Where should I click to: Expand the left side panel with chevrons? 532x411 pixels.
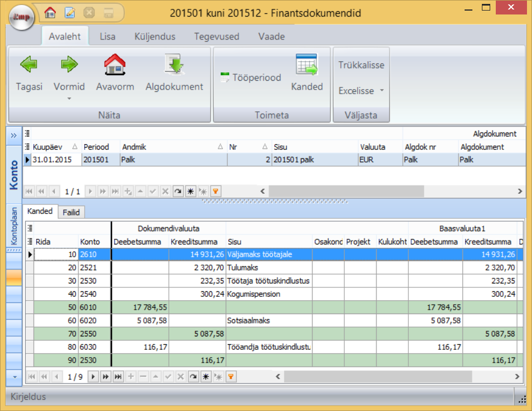point(13,136)
